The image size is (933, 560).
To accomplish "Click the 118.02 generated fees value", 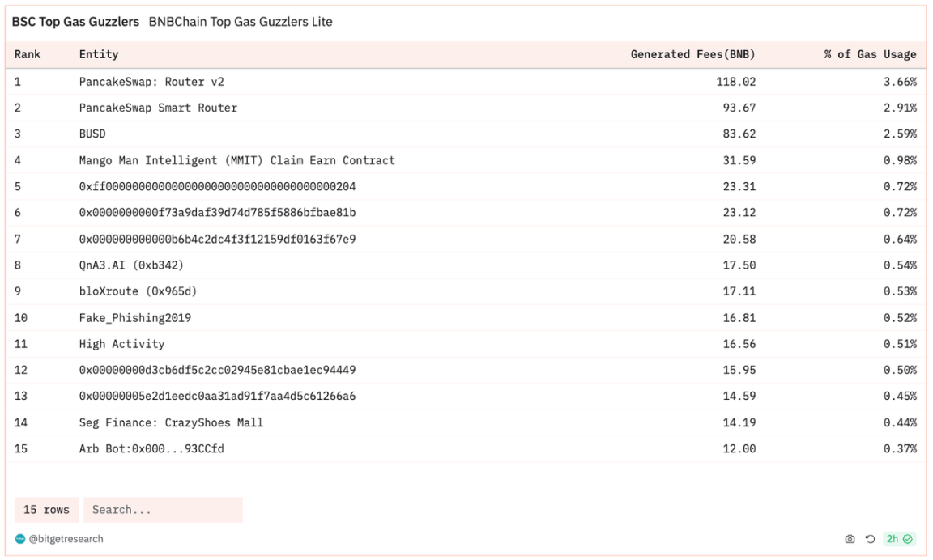I will [x=735, y=81].
